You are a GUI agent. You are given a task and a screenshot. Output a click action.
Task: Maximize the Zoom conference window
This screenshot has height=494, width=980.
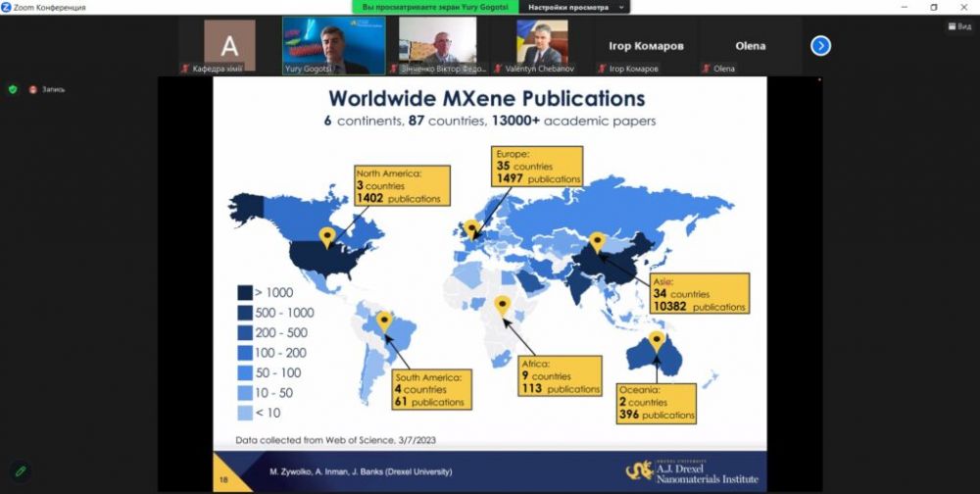pos(933,7)
